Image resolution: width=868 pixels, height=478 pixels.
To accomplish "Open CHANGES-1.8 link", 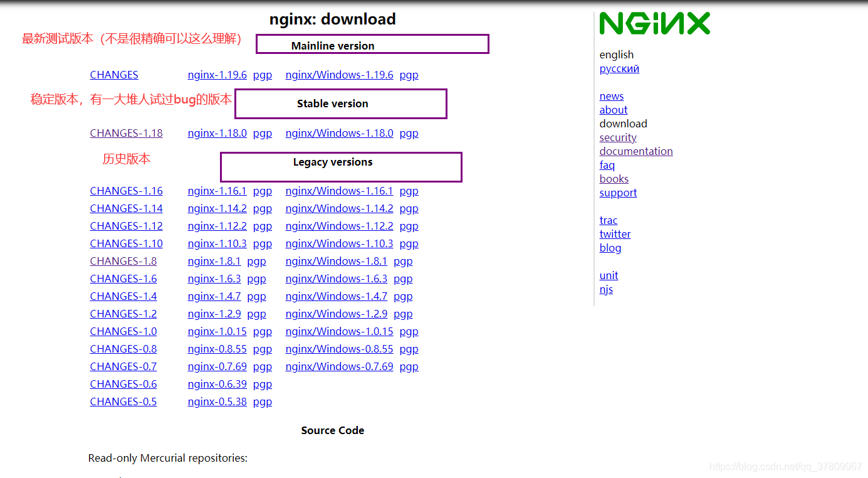I will tap(123, 261).
